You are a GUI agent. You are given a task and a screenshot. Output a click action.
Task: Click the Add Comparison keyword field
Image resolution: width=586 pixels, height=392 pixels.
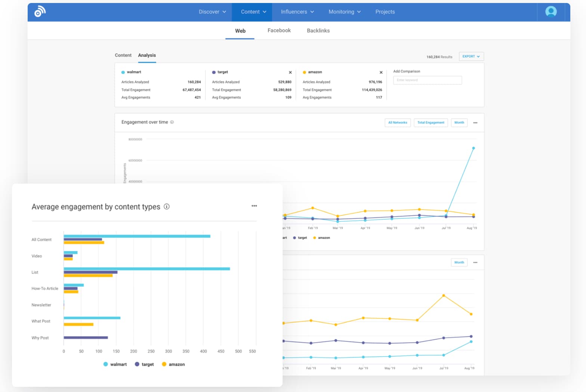click(427, 80)
